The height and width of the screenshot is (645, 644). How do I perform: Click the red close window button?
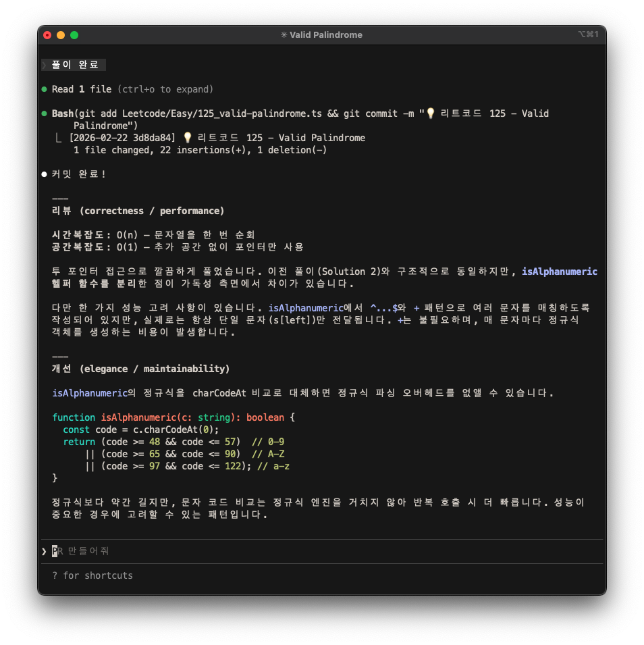47,35
